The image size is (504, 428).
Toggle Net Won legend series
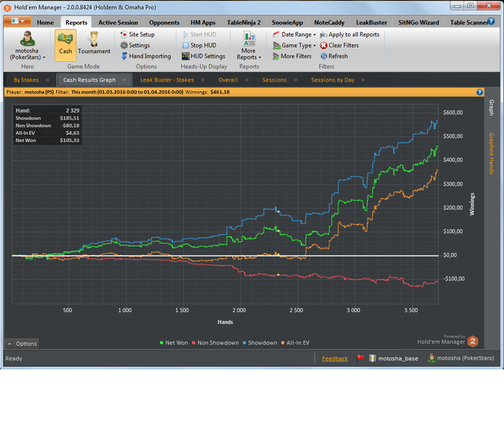(x=174, y=343)
